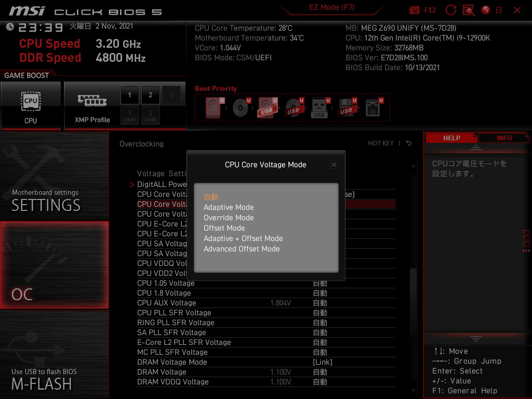
Task: Expand the DigitALL Power submenu arrow
Action: (132, 184)
